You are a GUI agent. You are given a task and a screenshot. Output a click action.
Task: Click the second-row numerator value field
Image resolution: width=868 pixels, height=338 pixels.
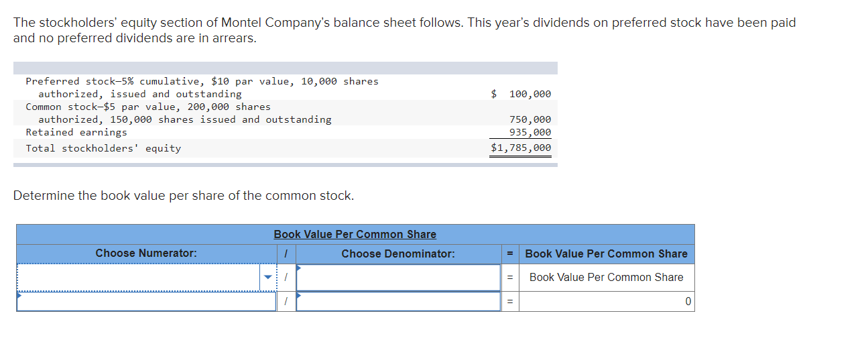[146, 302]
